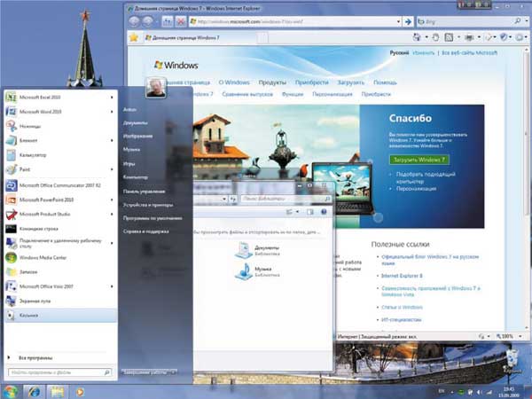532x399 pixels.
Task: Click the Сравнение выпусков link
Action: tap(247, 94)
